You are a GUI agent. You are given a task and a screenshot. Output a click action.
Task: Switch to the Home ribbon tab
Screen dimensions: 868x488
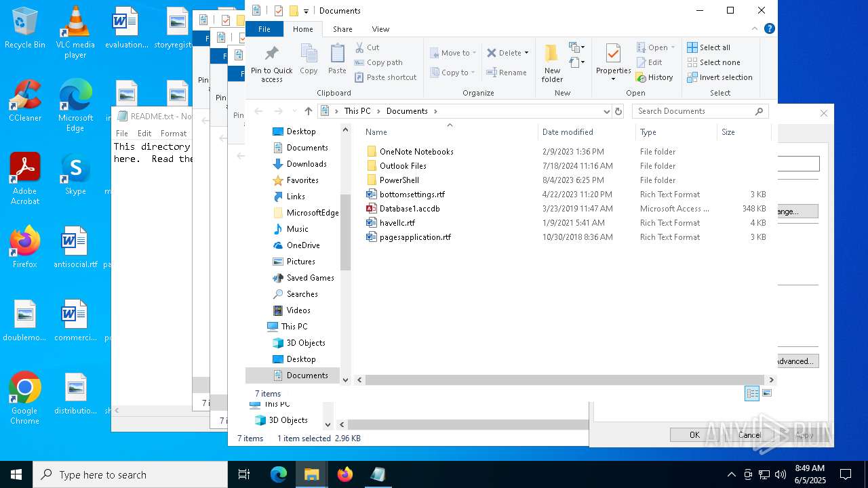coord(302,29)
